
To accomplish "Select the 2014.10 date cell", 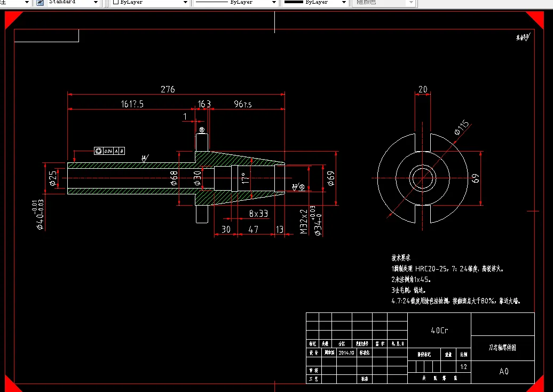I will [346, 352].
